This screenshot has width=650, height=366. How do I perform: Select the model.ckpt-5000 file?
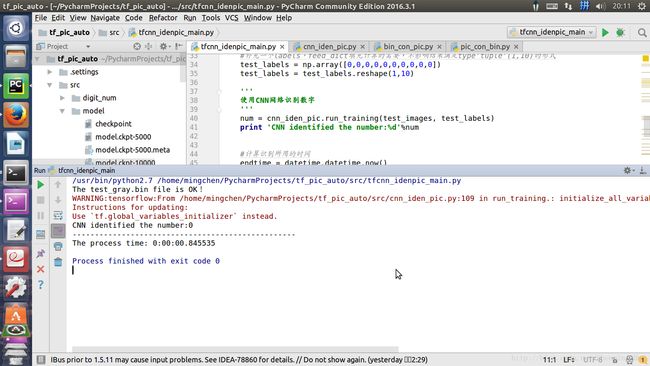coord(123,137)
